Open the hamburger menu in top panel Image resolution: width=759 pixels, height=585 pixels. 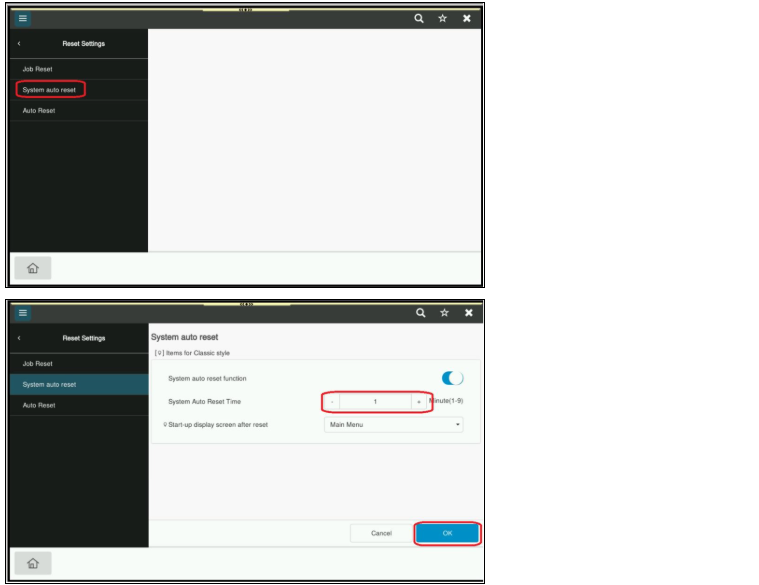pos(22,18)
